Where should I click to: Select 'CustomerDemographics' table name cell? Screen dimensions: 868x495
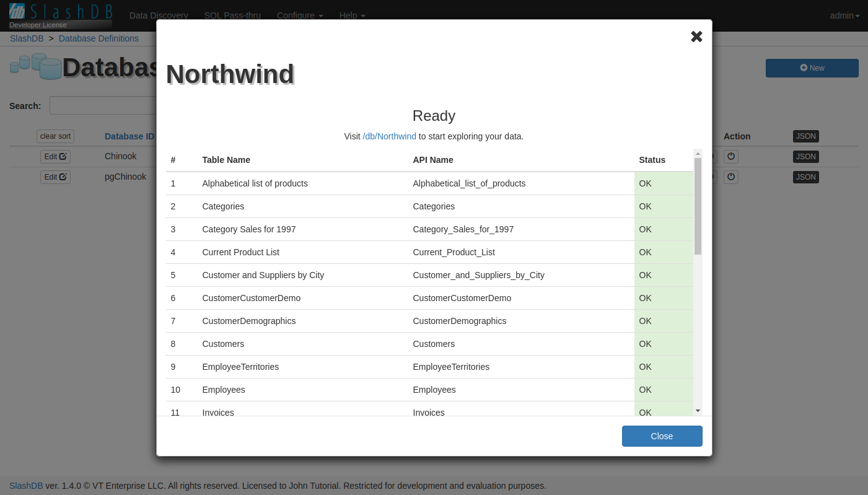click(x=248, y=321)
